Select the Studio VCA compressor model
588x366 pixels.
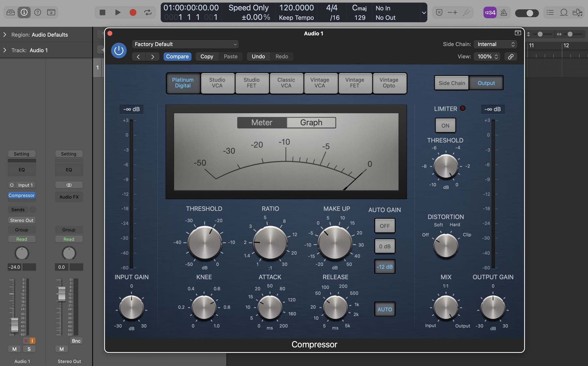pos(217,83)
